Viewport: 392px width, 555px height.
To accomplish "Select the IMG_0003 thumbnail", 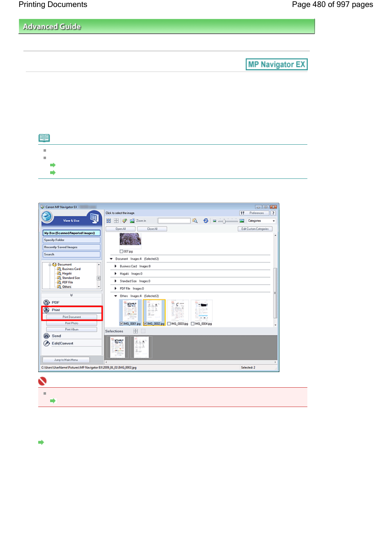I will (x=178, y=310).
